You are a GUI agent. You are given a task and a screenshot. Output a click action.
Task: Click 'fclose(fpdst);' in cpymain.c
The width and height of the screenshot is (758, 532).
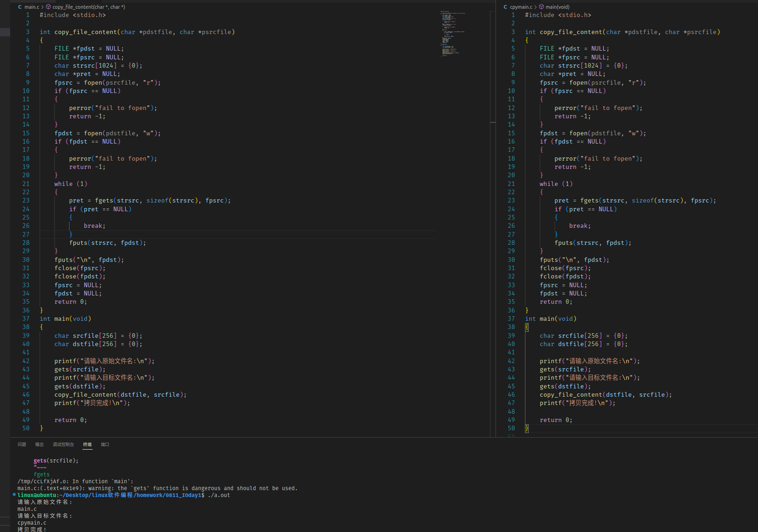[566, 276]
